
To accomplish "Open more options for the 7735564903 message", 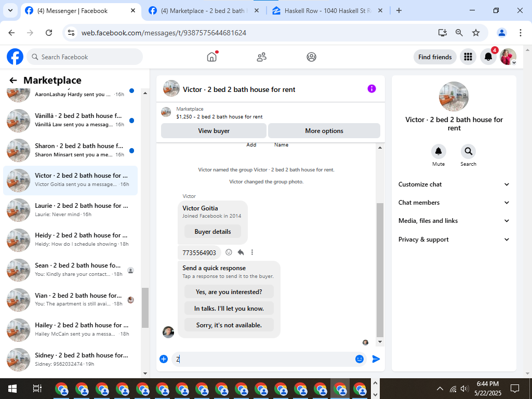I will (x=252, y=252).
